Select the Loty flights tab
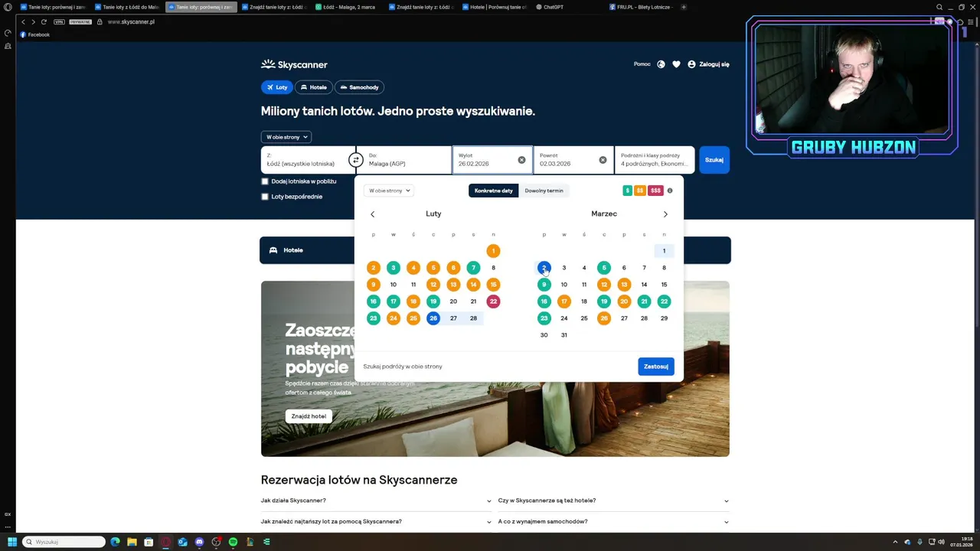This screenshot has height=551, width=980. pos(276,87)
